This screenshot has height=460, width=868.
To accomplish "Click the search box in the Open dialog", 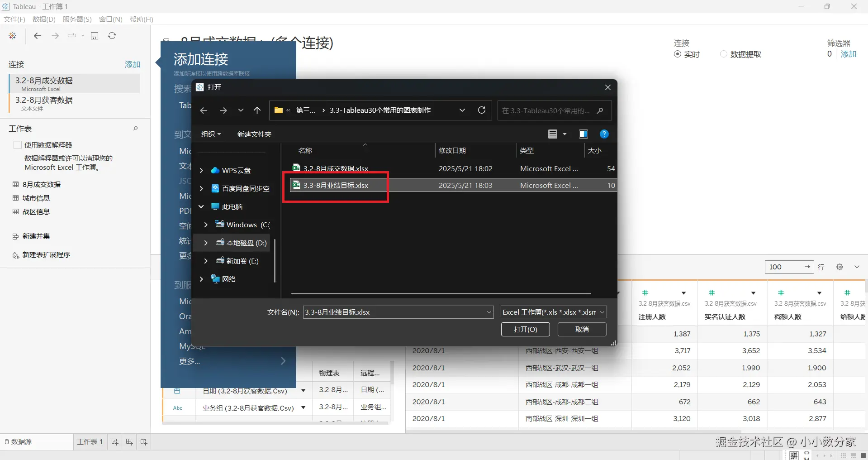I will pyautogui.click(x=555, y=110).
